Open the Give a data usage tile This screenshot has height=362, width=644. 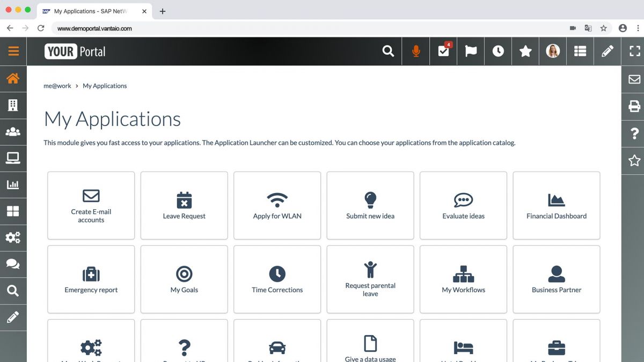370,341
